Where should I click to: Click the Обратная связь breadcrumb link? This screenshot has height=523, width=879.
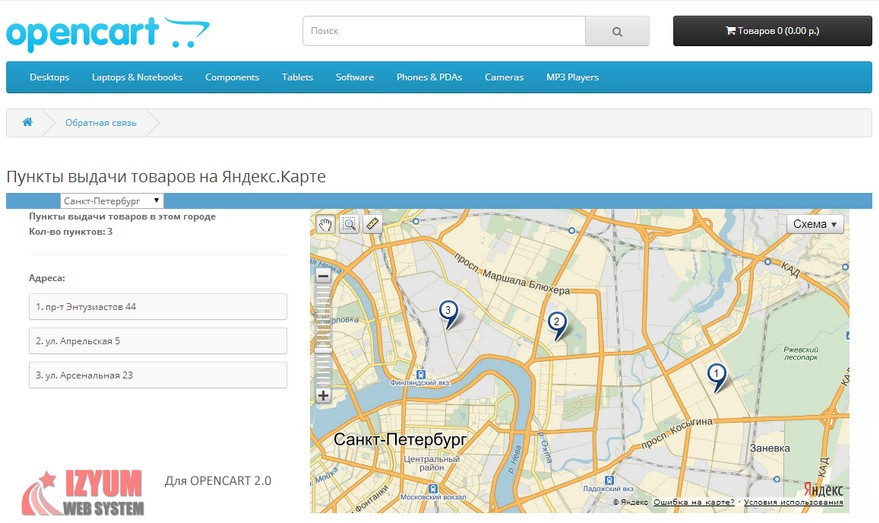[101, 123]
